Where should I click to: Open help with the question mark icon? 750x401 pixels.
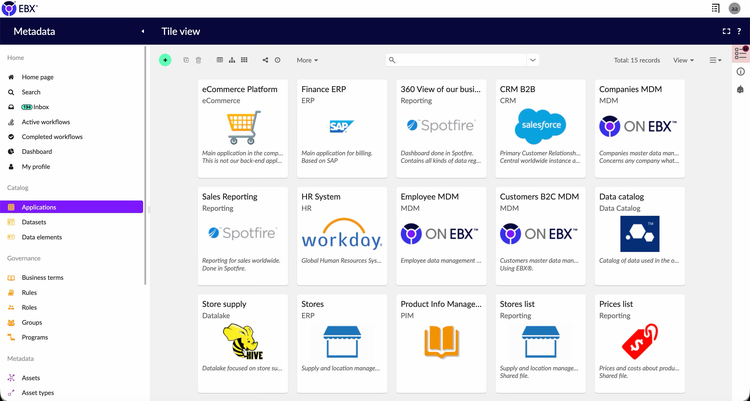(x=739, y=32)
